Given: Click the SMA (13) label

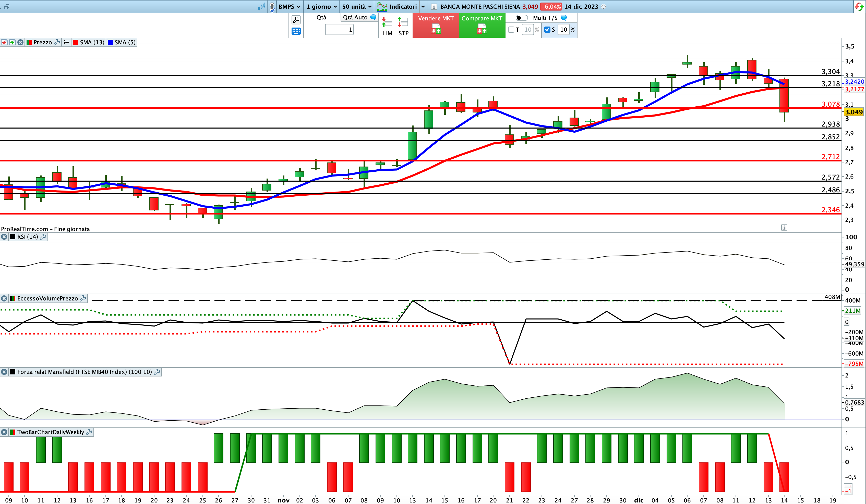Looking at the screenshot, I should point(92,42).
